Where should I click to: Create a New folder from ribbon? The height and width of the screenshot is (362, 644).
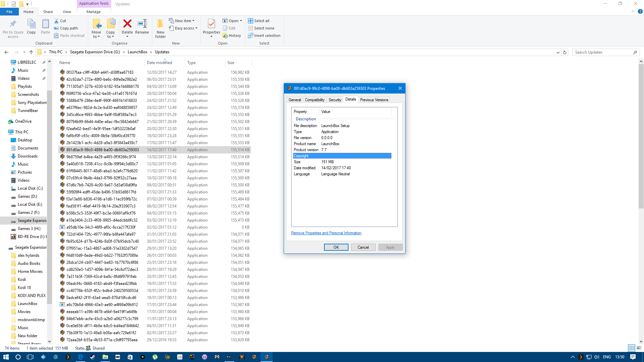tap(160, 28)
